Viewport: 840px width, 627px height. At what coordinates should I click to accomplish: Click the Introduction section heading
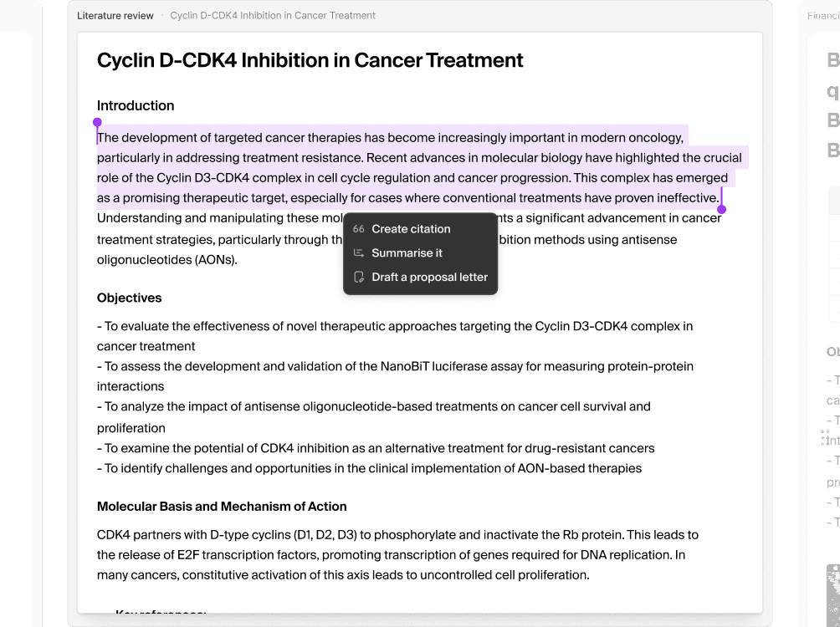coord(136,105)
